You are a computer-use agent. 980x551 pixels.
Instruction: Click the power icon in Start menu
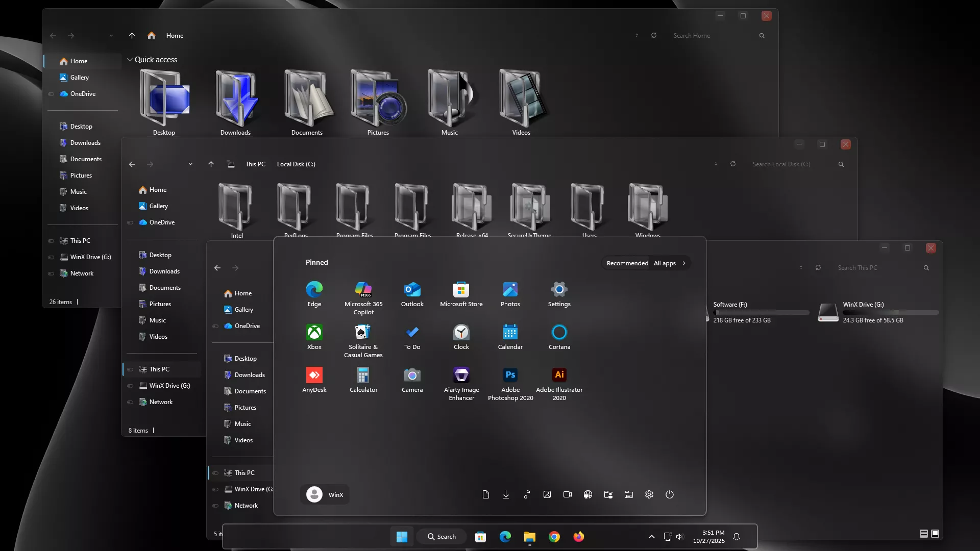click(x=670, y=494)
